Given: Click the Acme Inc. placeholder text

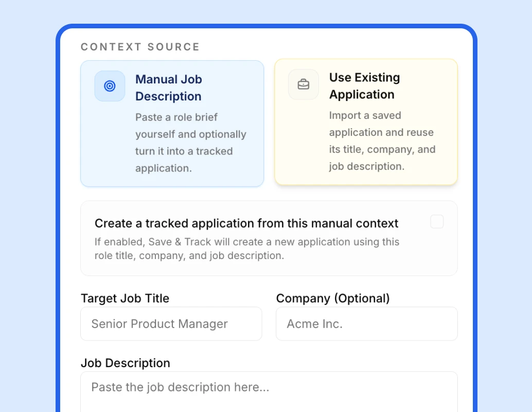Looking at the screenshot, I should pos(314,324).
